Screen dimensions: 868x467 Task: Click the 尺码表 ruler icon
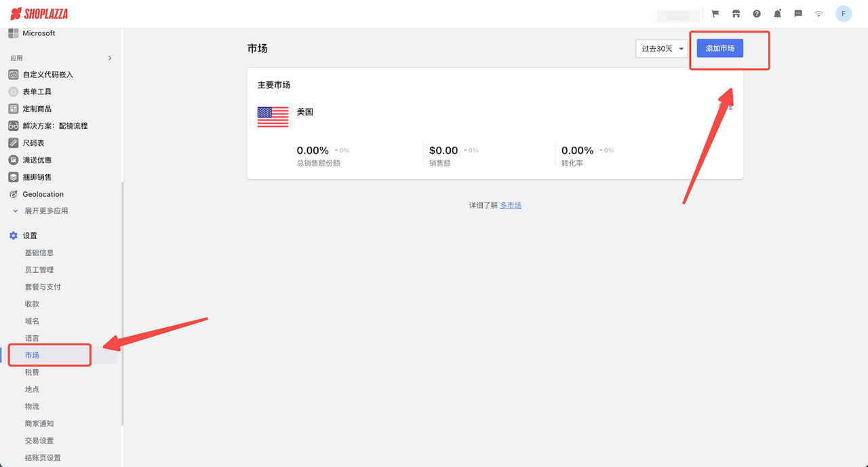(13, 143)
